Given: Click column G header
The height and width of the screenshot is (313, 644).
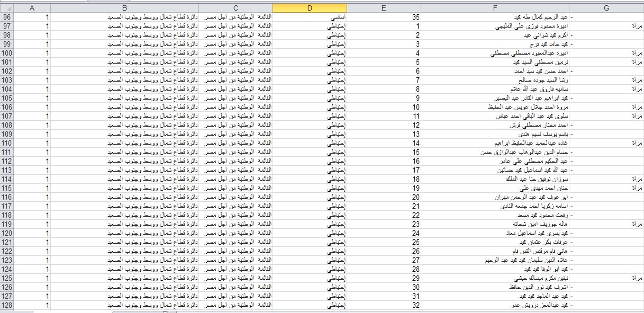Looking at the screenshot, I should click(606, 8).
